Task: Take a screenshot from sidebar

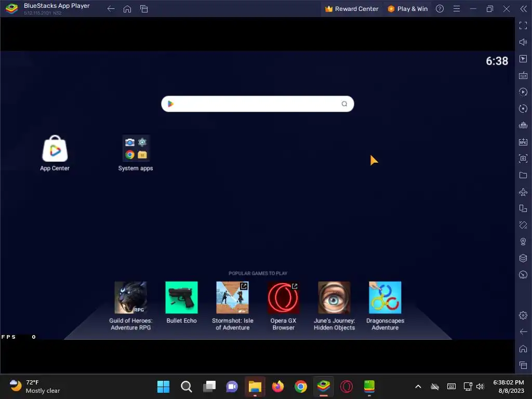Action: click(523, 158)
